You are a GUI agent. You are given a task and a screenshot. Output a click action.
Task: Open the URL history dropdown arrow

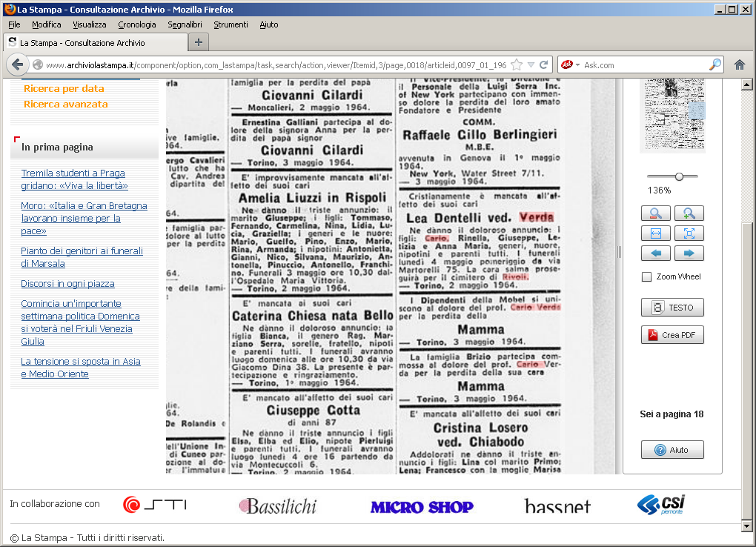point(531,64)
